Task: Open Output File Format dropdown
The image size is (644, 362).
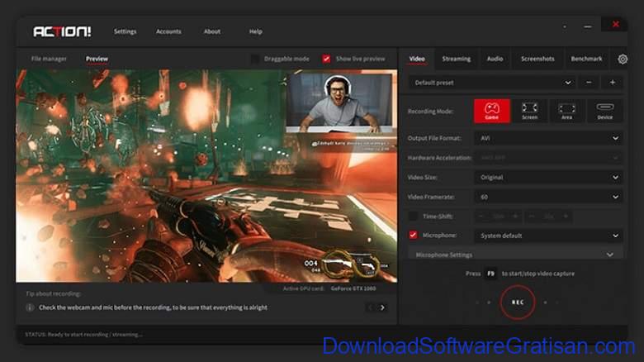Action: tap(548, 138)
